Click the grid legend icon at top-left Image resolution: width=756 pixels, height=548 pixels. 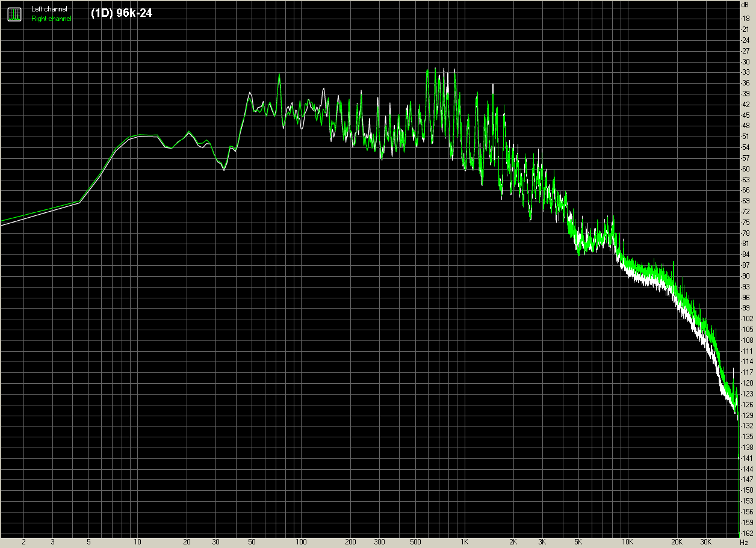[x=14, y=14]
